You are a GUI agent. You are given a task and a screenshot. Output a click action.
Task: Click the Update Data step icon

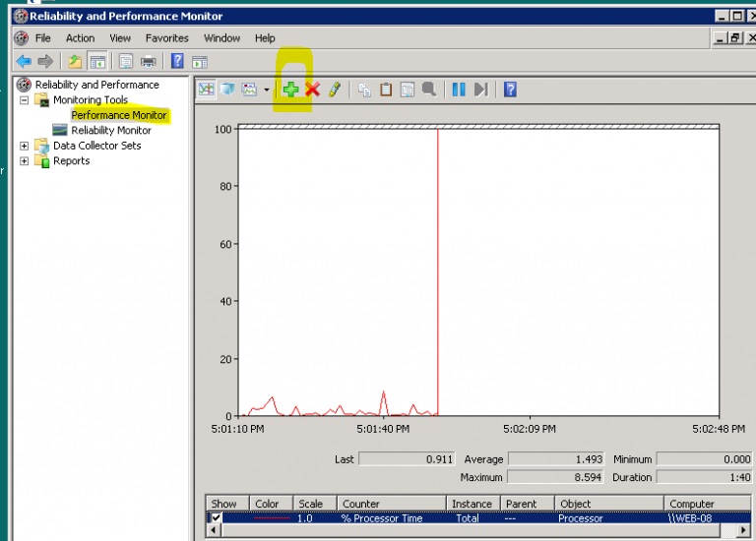(x=480, y=90)
